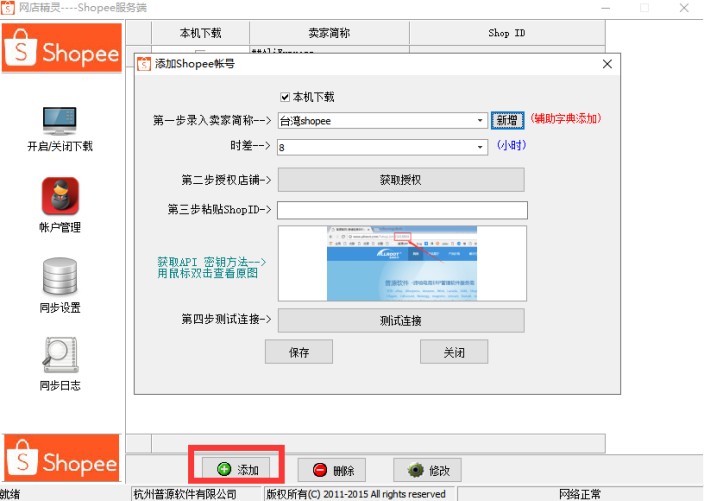705x501 pixels.
Task: Click the 网络正常 network status text
Action: (580, 494)
